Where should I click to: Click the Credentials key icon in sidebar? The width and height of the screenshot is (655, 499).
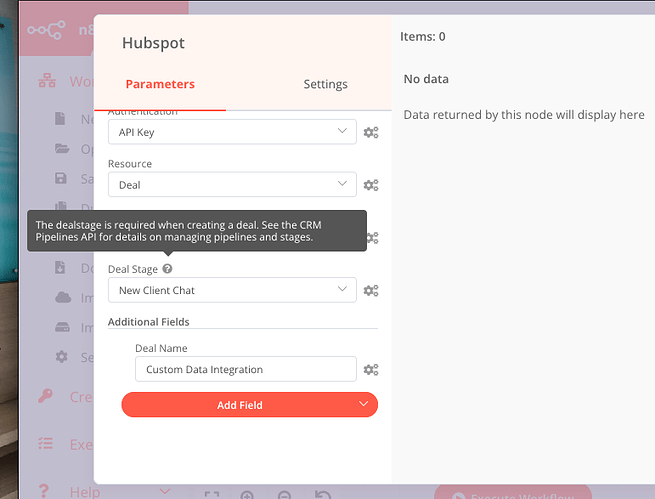(x=45, y=396)
